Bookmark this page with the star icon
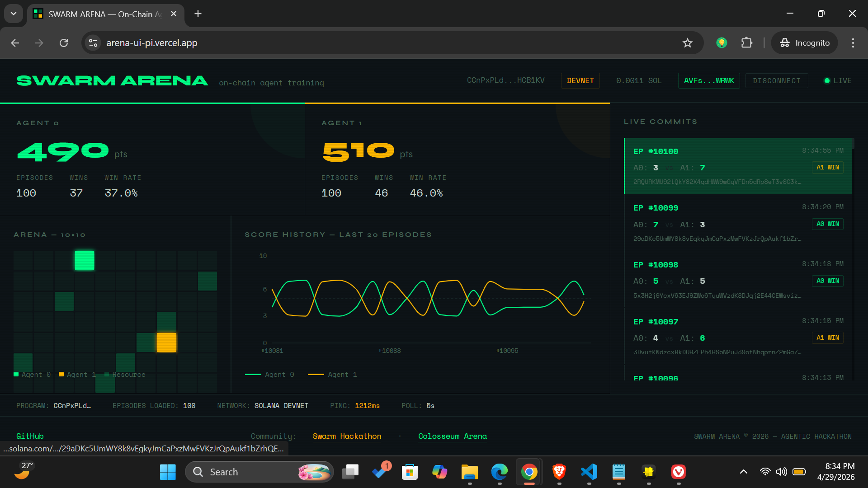This screenshot has width=868, height=488. 687,43
